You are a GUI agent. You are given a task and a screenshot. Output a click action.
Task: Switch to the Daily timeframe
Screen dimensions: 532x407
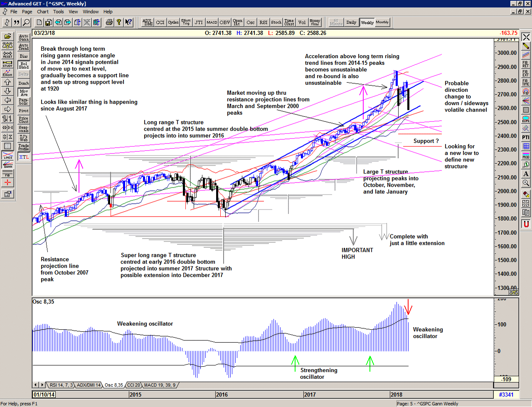[x=351, y=22]
